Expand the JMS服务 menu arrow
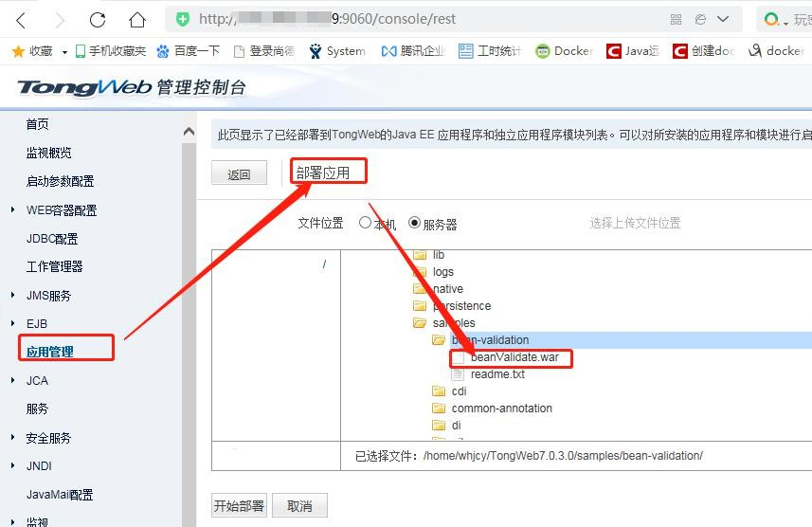The width and height of the screenshot is (812, 527). click(13, 295)
